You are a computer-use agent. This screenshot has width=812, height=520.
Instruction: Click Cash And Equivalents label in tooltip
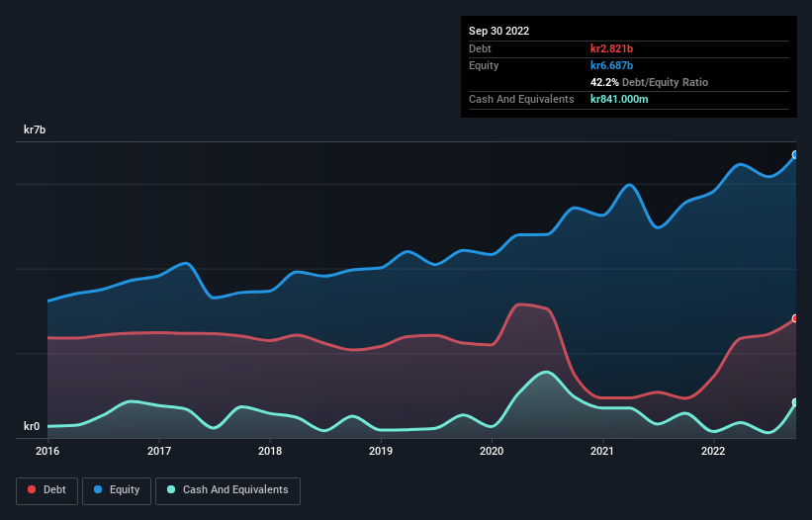tap(521, 99)
